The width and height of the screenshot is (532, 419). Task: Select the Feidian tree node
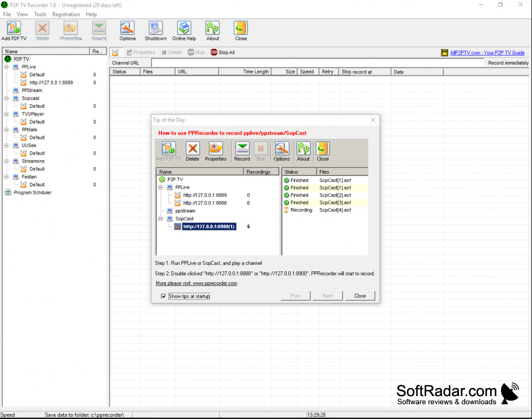(29, 177)
